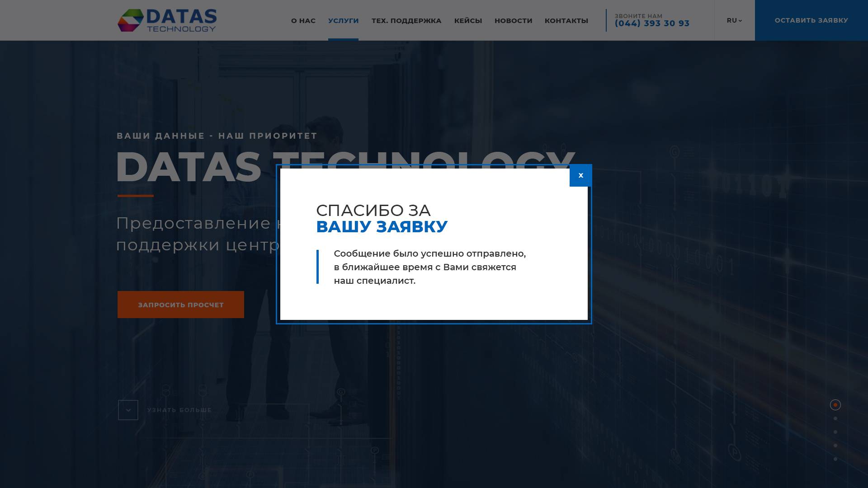868x488 pixels.
Task: Click ВАШИ ДАННЫЕ - НАШ ПРИОРИТЕТ tagline
Action: tap(217, 136)
